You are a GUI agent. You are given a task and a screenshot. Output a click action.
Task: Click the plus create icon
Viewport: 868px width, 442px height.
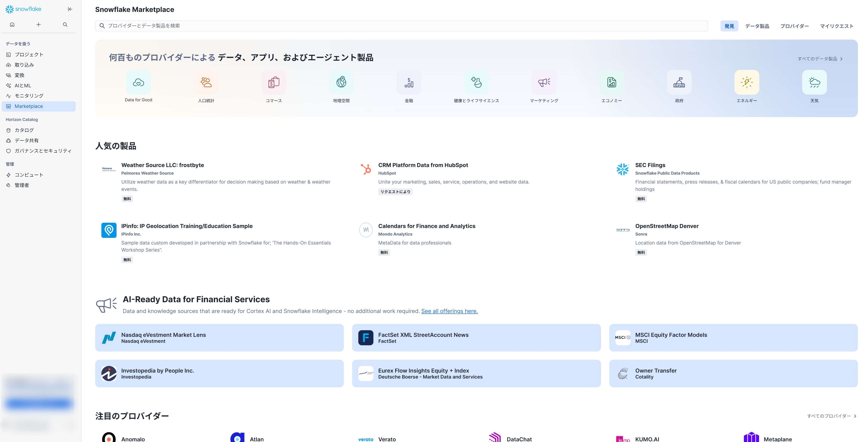point(38,25)
